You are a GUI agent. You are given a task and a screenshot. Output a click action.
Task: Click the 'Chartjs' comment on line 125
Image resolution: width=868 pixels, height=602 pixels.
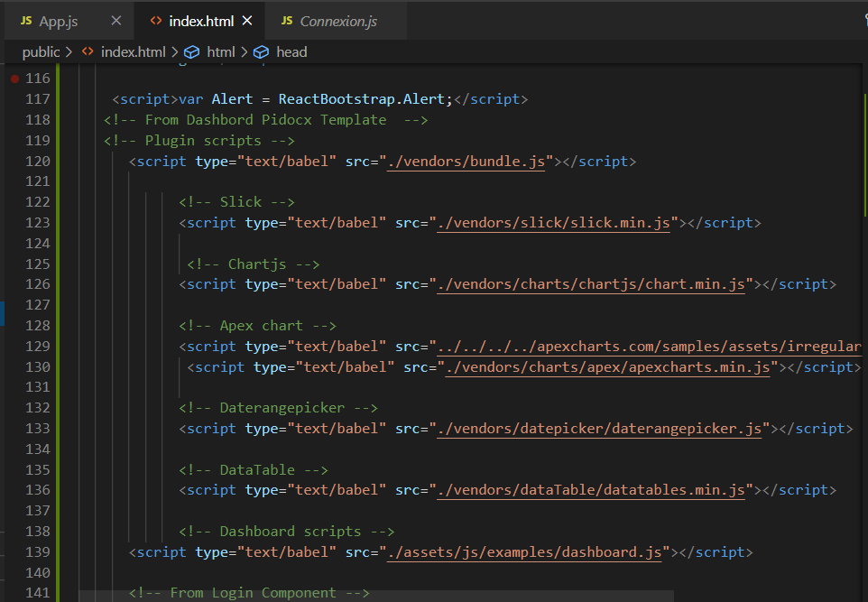coord(253,264)
